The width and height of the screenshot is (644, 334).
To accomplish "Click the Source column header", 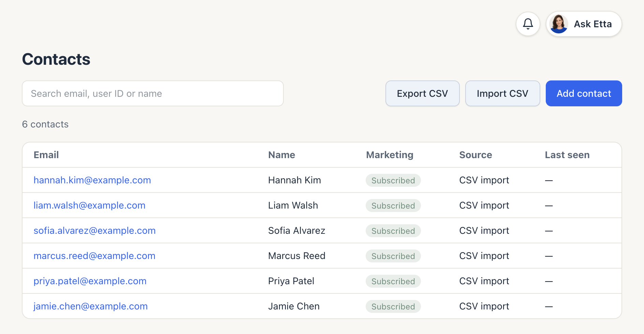I will [x=475, y=155].
